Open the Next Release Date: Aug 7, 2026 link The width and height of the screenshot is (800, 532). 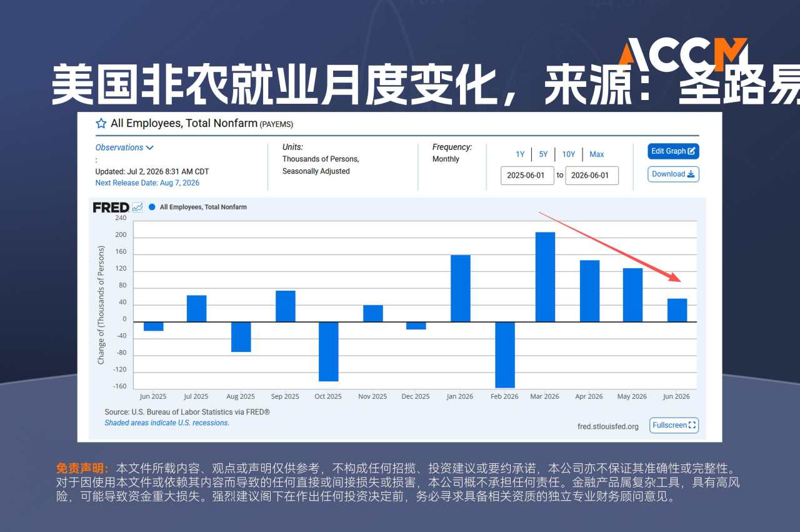point(147,183)
